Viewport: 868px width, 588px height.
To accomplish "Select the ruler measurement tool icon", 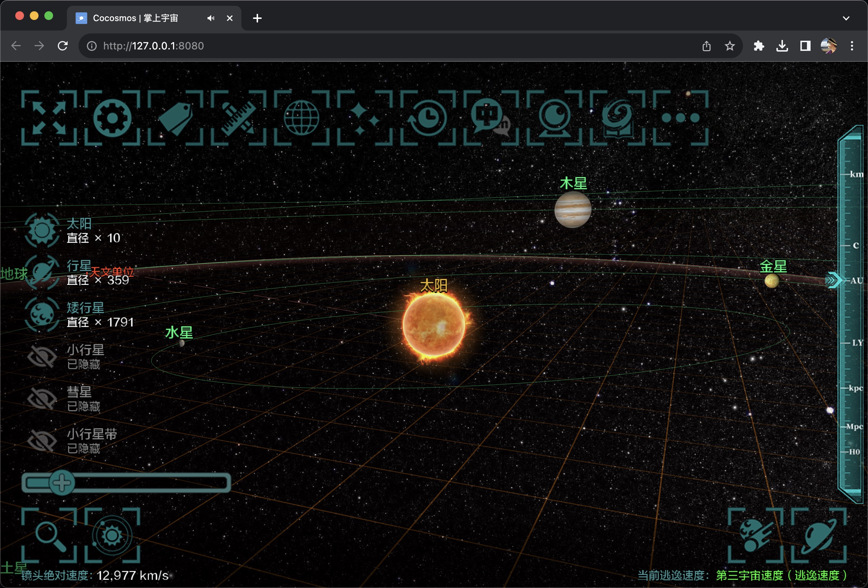I will coord(238,118).
